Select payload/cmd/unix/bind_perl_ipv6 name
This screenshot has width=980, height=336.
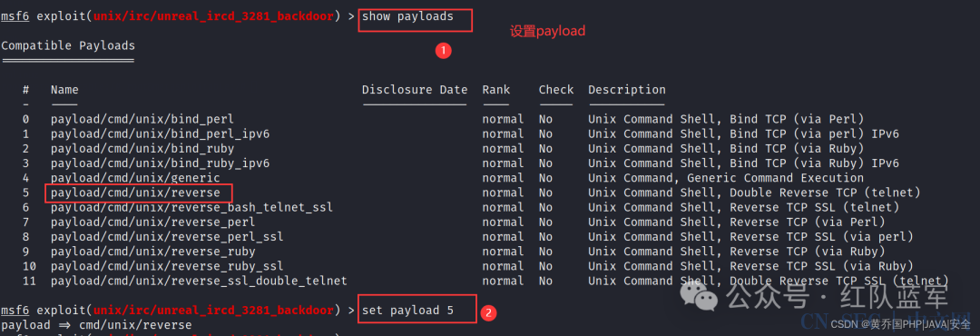(x=160, y=133)
